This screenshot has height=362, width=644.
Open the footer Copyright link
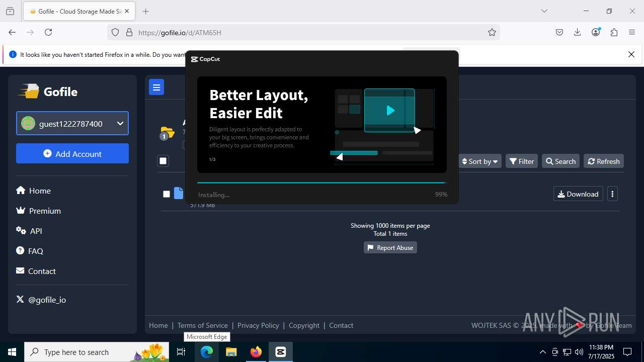point(304,325)
